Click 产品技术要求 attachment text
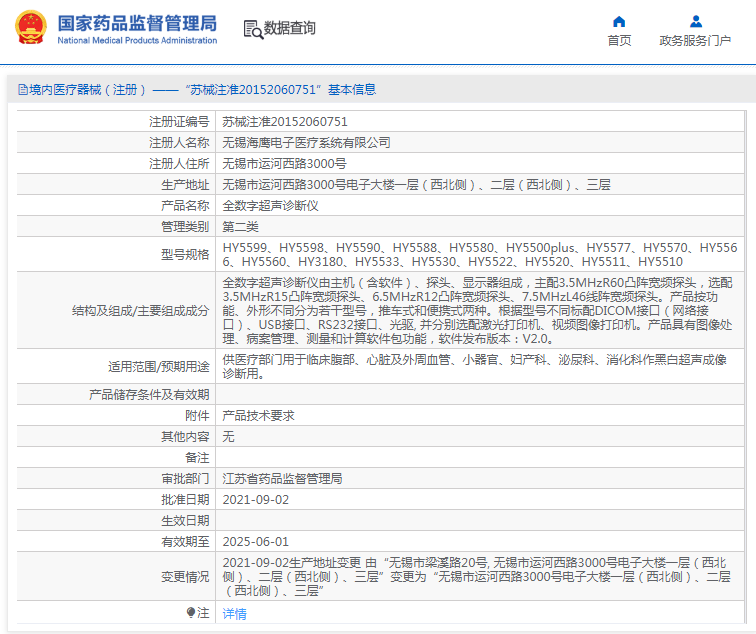 pos(258,415)
